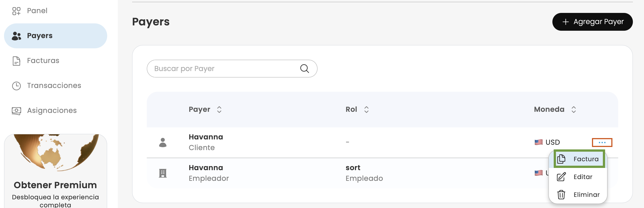Screen dimensions: 644x208
Task: Choose Editar in the context menu
Action: pos(579,177)
